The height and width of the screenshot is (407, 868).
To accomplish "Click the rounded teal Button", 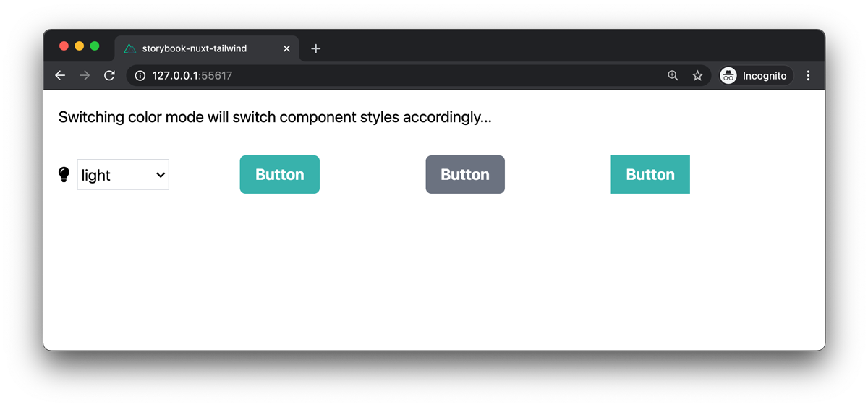I will (x=280, y=174).
